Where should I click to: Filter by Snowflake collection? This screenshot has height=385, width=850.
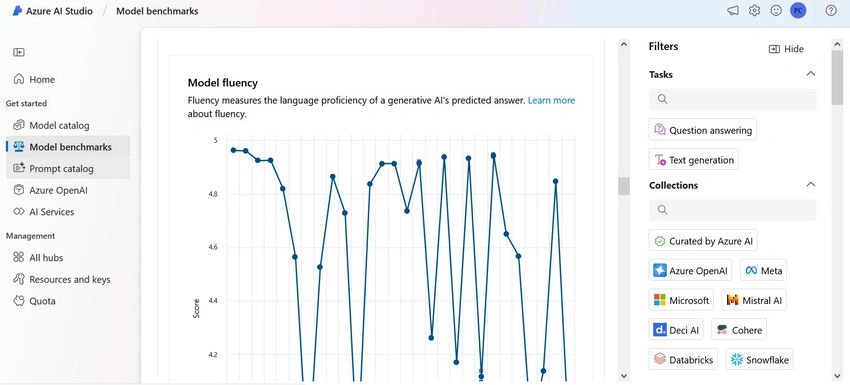pyautogui.click(x=759, y=360)
